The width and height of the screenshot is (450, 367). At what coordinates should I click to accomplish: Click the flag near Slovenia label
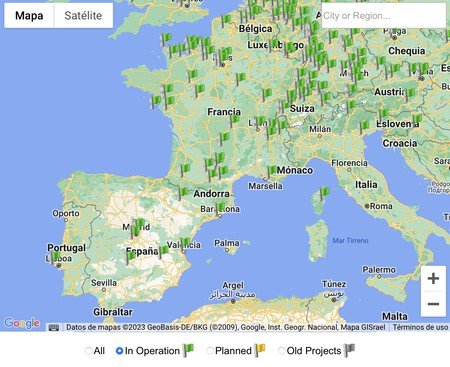383,116
